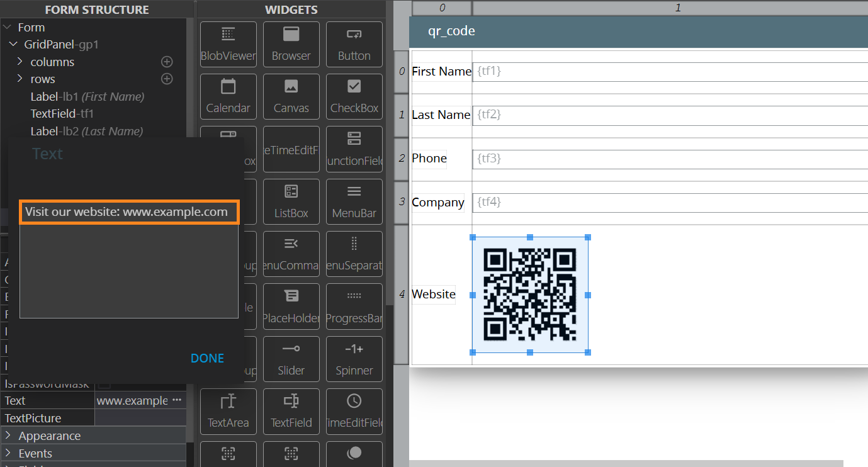Click the Canvas widget icon
Screen dimensions: 868x467
coord(291,97)
